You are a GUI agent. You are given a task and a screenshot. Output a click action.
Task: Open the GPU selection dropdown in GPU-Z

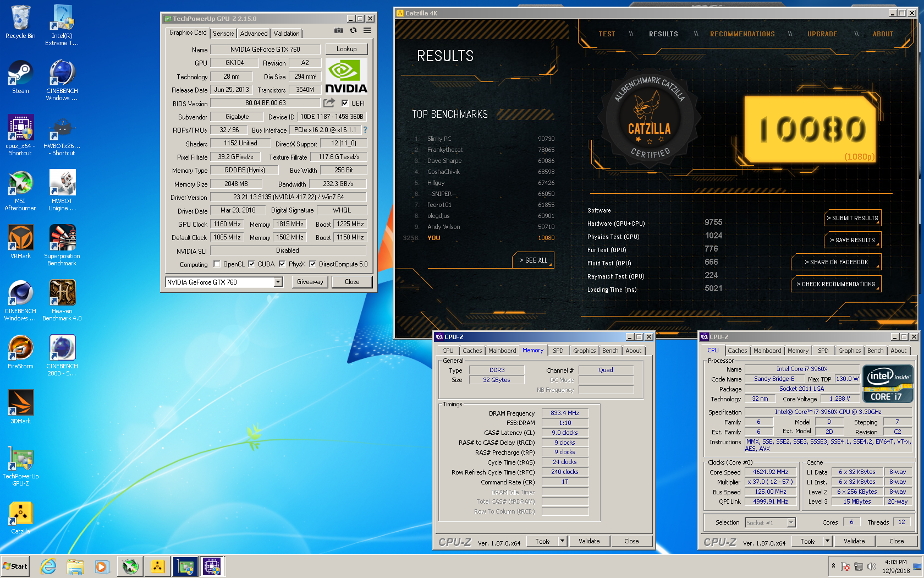point(278,282)
